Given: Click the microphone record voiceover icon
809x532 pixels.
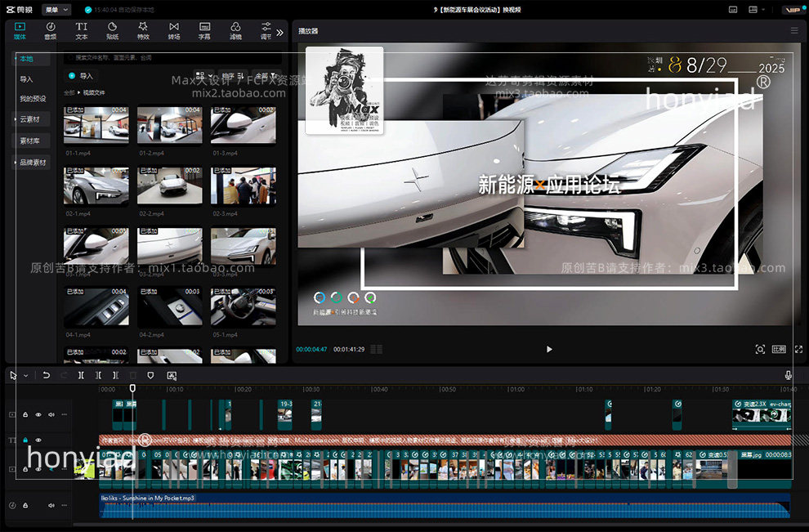Looking at the screenshot, I should tap(789, 375).
